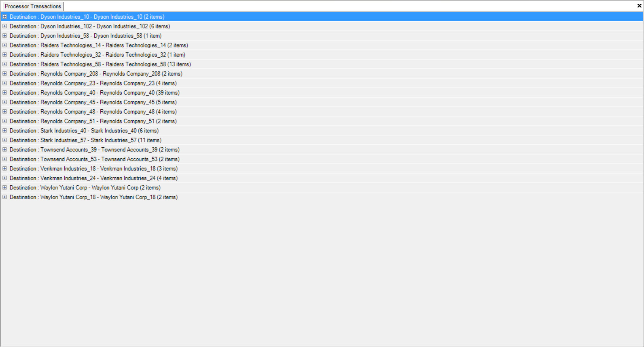Select row Reynolds Company_51 (2 items)
The width and height of the screenshot is (644, 347).
(322, 121)
